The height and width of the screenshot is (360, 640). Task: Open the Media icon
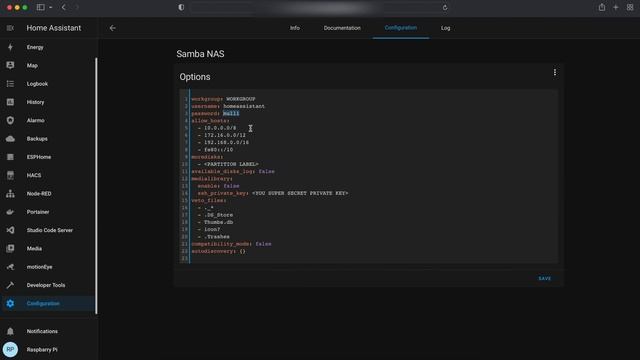pos(10,249)
